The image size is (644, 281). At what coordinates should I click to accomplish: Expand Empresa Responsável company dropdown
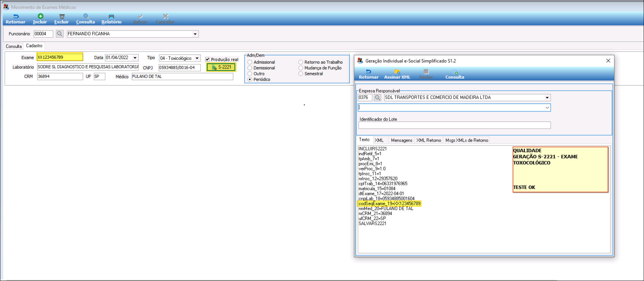(547, 98)
